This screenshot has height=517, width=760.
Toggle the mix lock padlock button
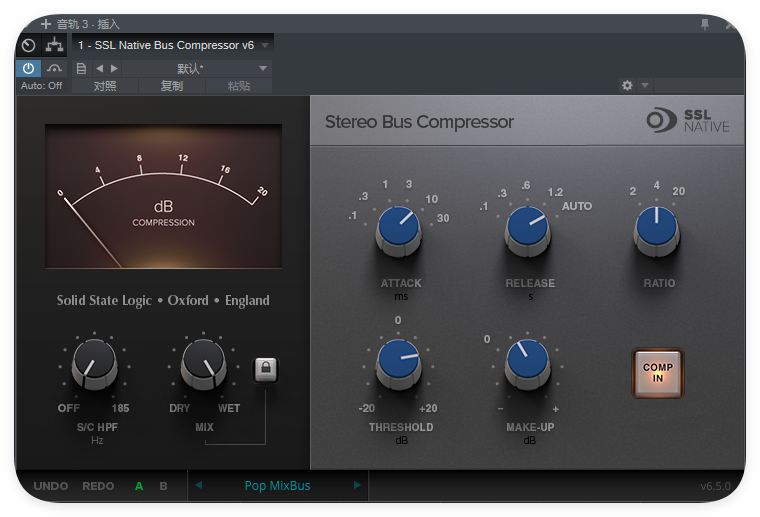click(266, 370)
